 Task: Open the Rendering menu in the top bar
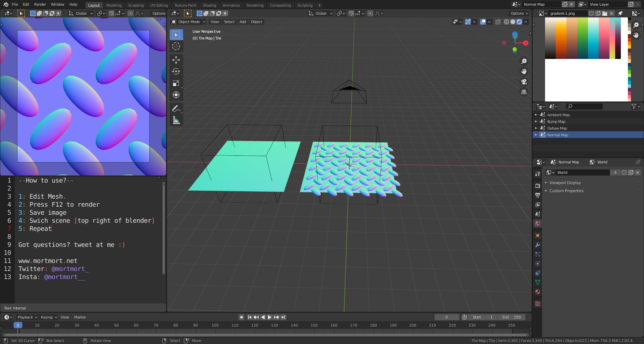[255, 5]
